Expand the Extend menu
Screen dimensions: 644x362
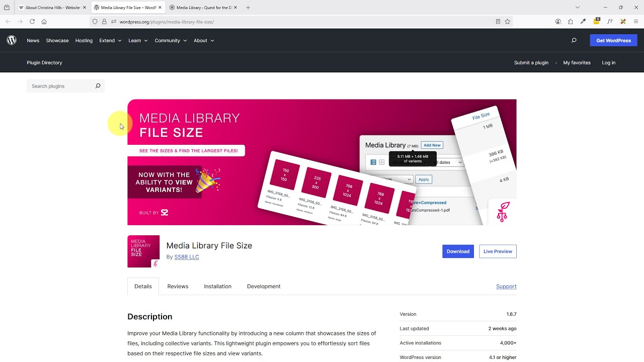[110, 40]
